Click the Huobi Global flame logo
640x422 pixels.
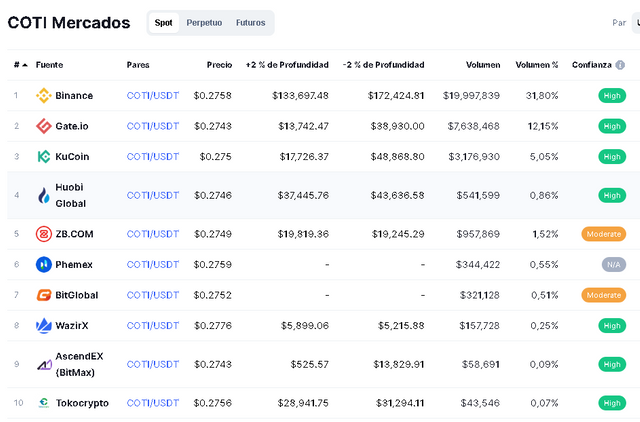point(44,195)
